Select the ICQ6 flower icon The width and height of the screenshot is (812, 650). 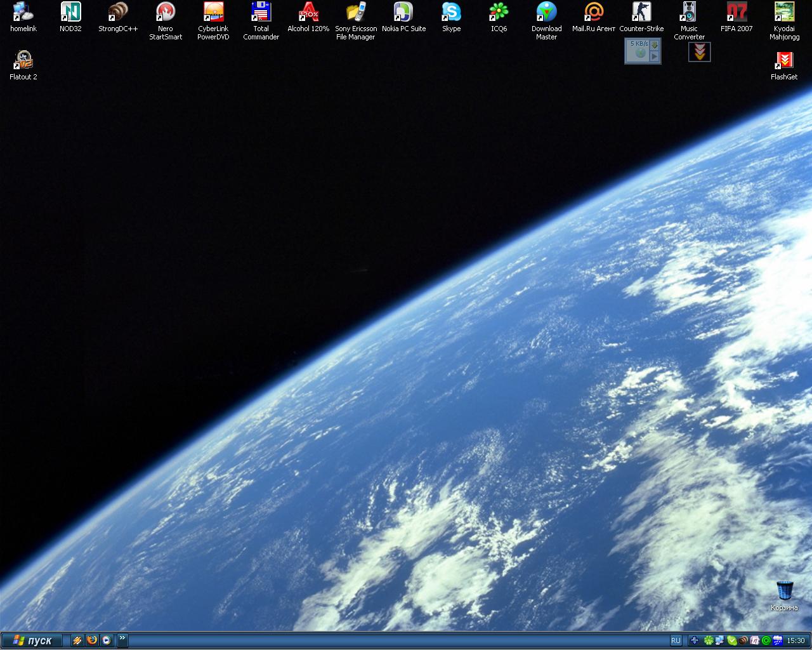pos(499,17)
